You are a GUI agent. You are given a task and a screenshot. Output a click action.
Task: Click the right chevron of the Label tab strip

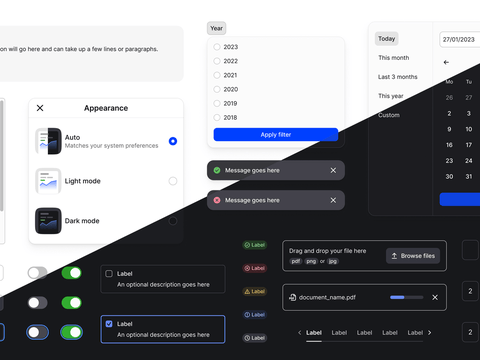tap(430, 333)
